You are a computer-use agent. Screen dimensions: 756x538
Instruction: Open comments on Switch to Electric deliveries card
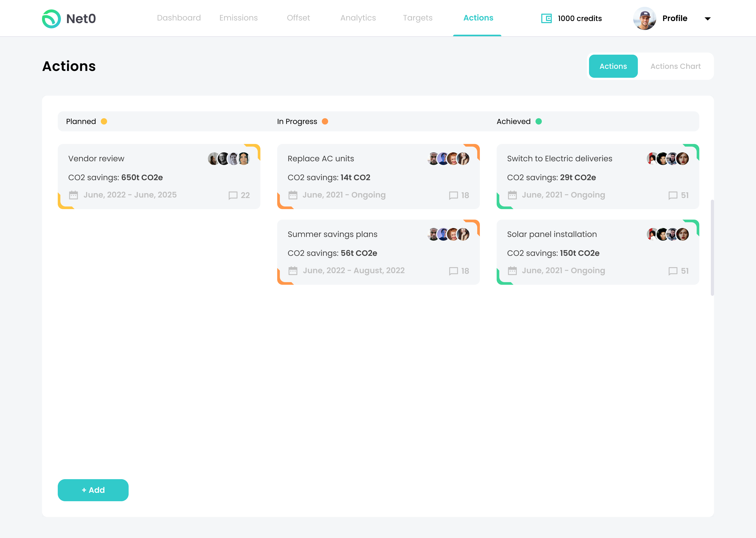click(x=673, y=195)
